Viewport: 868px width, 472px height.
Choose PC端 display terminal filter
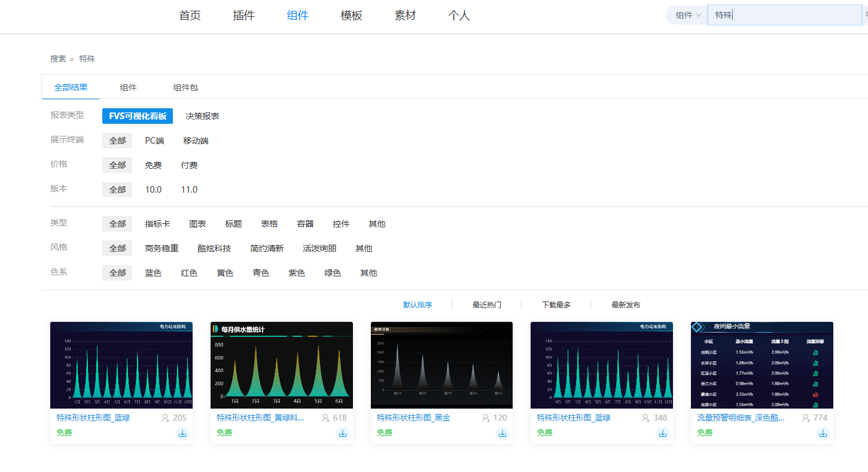tap(154, 141)
